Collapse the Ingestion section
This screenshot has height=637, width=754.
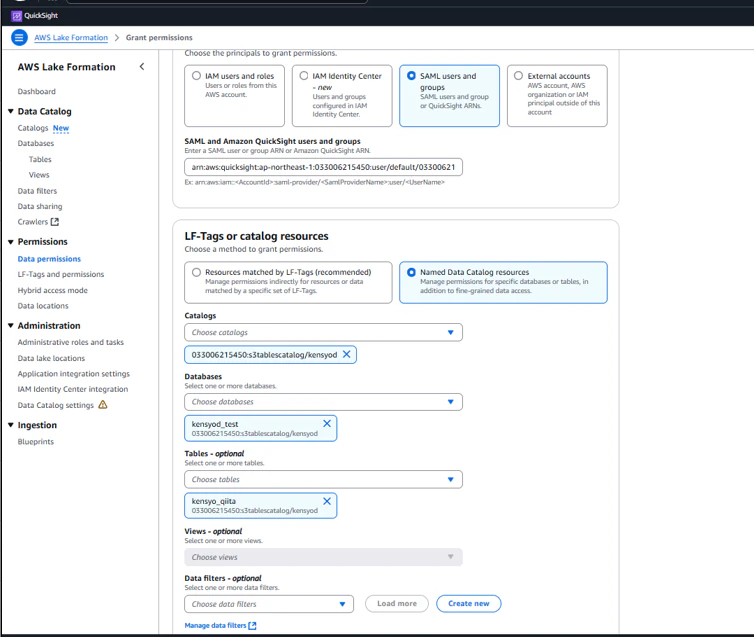point(11,425)
